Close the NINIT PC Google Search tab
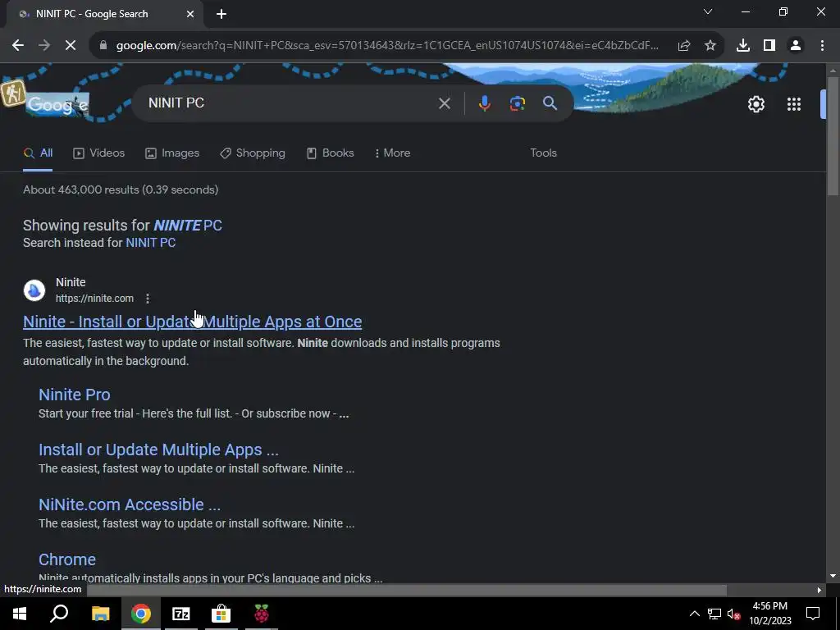The height and width of the screenshot is (630, 840). point(190,15)
